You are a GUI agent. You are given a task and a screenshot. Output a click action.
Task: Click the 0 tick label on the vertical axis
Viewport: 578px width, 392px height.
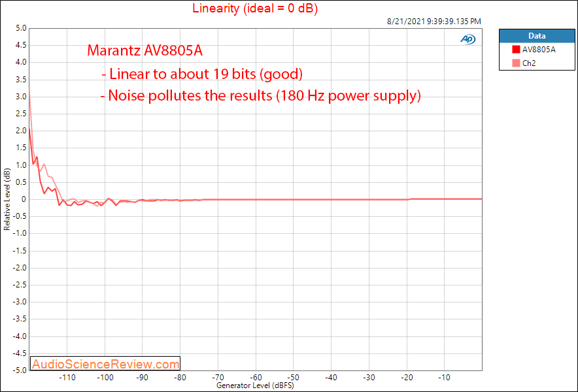pyautogui.click(x=24, y=199)
